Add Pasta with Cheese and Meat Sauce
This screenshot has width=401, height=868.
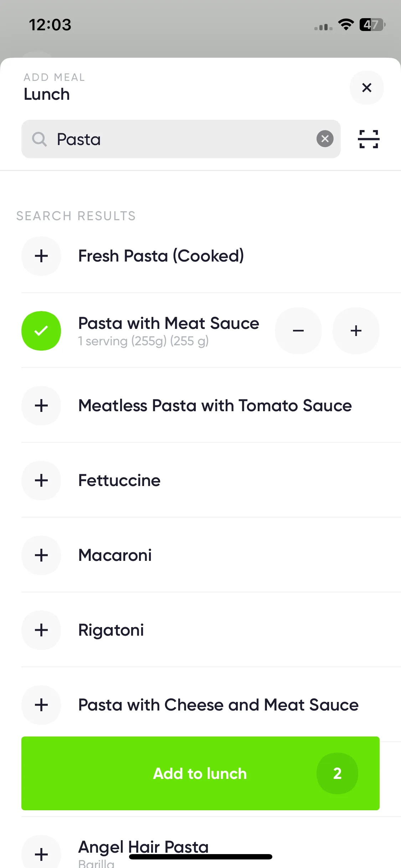[41, 705]
